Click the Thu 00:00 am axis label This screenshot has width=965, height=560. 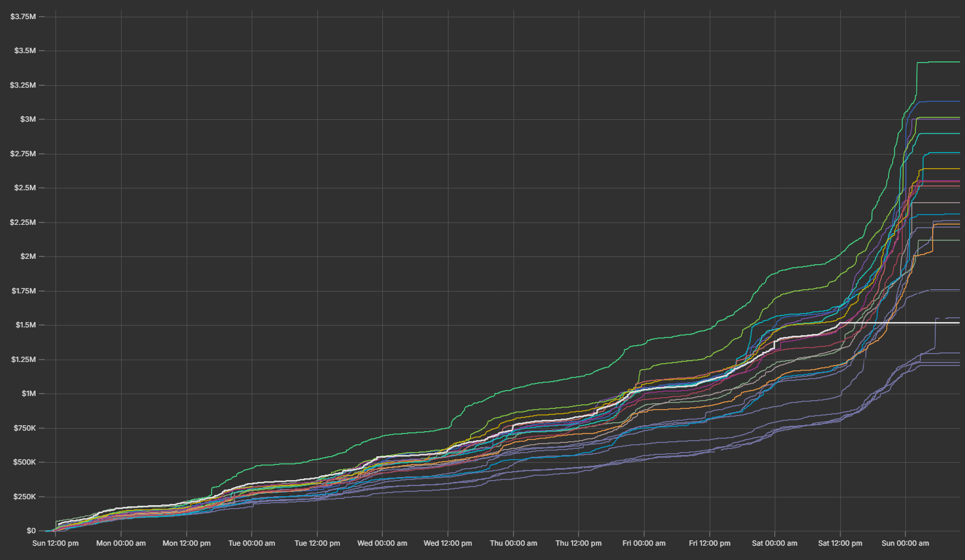click(x=514, y=543)
